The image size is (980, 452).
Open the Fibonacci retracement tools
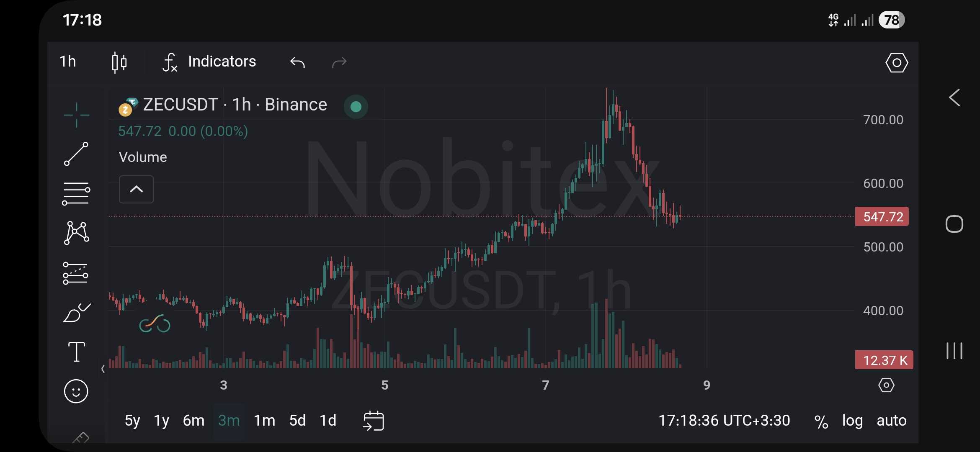76,193
